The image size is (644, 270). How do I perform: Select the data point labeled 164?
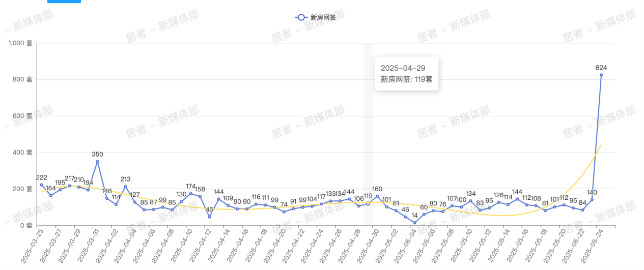tap(50, 195)
